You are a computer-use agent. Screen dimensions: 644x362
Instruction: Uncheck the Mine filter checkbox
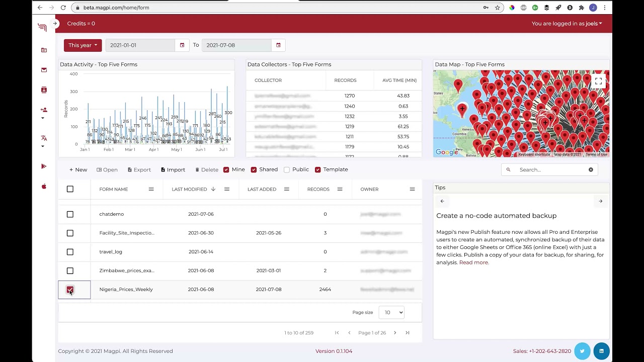[226, 170]
